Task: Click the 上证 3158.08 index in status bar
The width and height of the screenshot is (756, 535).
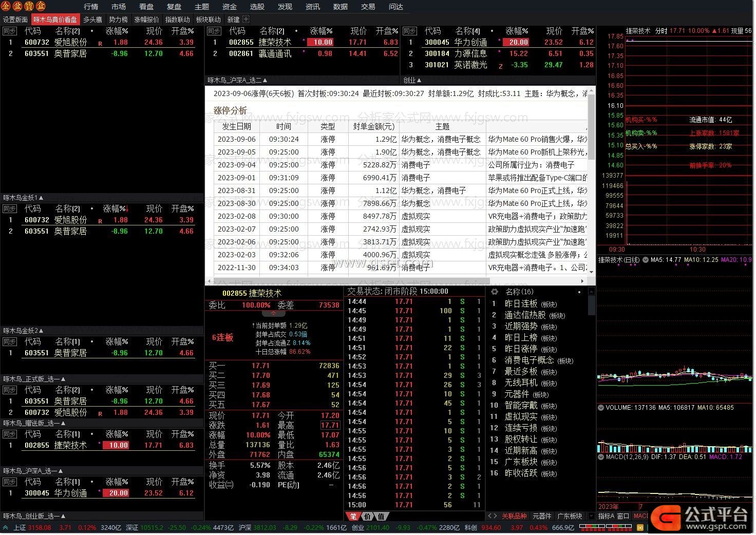Action: tap(32, 527)
